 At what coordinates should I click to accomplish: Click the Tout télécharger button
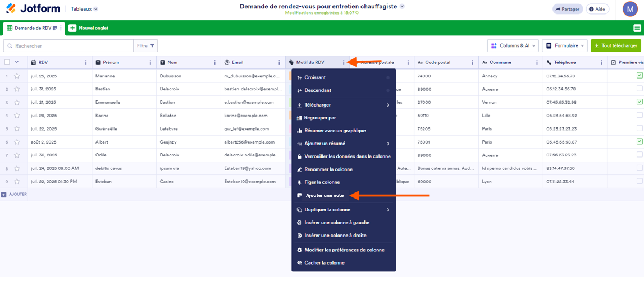(x=616, y=46)
